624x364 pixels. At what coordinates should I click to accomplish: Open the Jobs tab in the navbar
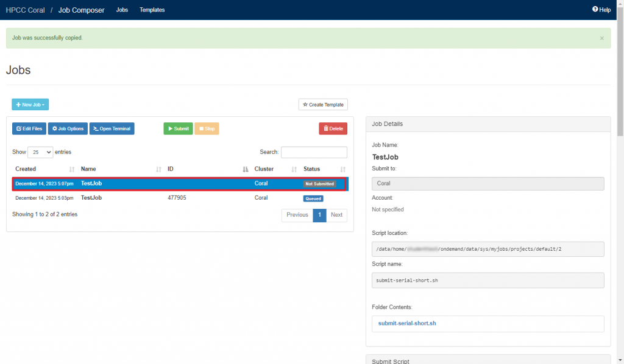click(x=121, y=10)
